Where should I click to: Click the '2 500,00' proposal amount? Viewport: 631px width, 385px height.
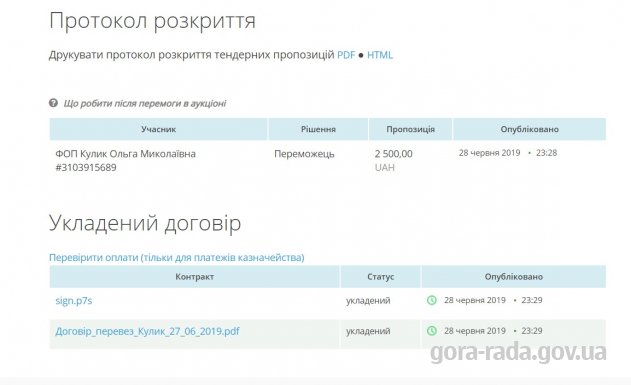394,154
